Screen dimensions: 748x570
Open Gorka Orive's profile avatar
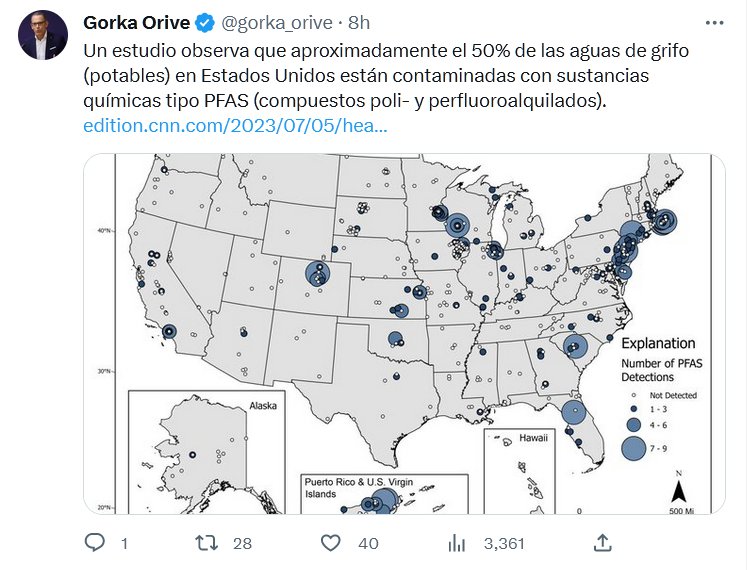tap(43, 36)
